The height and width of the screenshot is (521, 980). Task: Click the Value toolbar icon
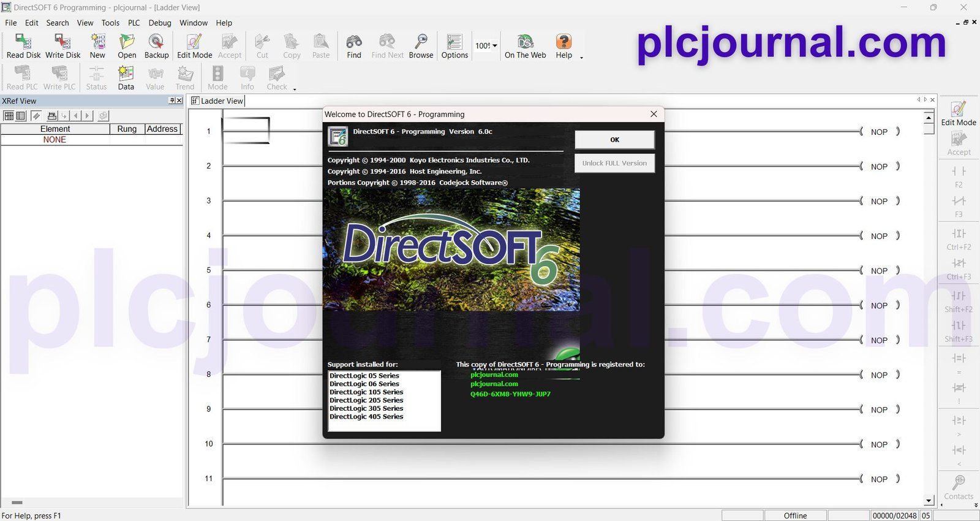point(155,78)
